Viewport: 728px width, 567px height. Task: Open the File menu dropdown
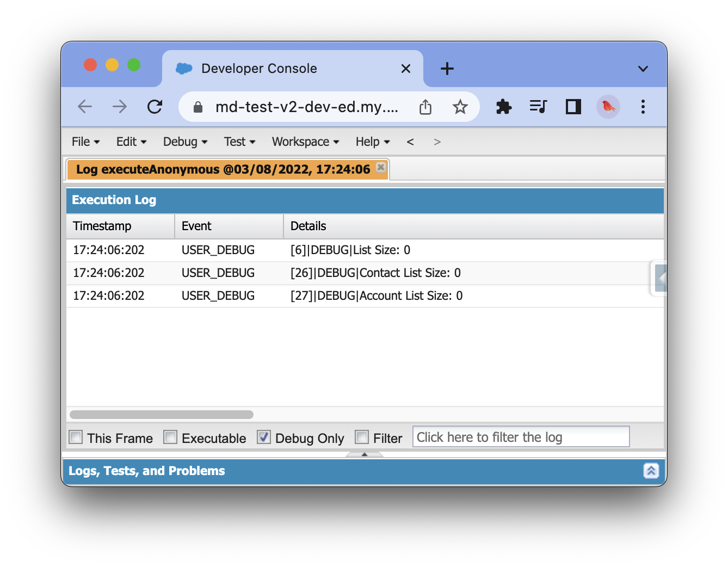[x=85, y=142]
